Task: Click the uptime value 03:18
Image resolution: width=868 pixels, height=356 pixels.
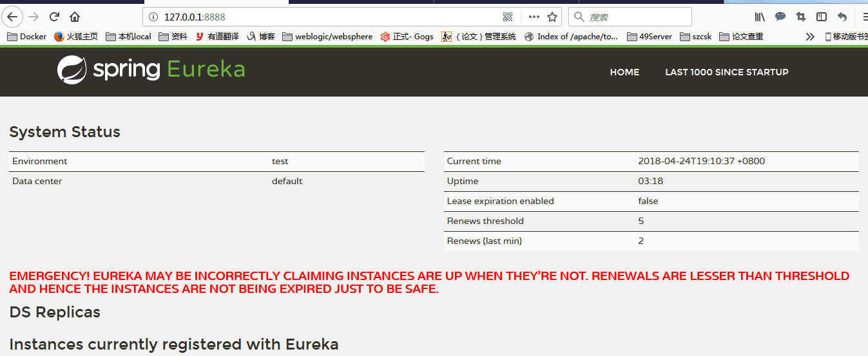Action: [x=650, y=181]
